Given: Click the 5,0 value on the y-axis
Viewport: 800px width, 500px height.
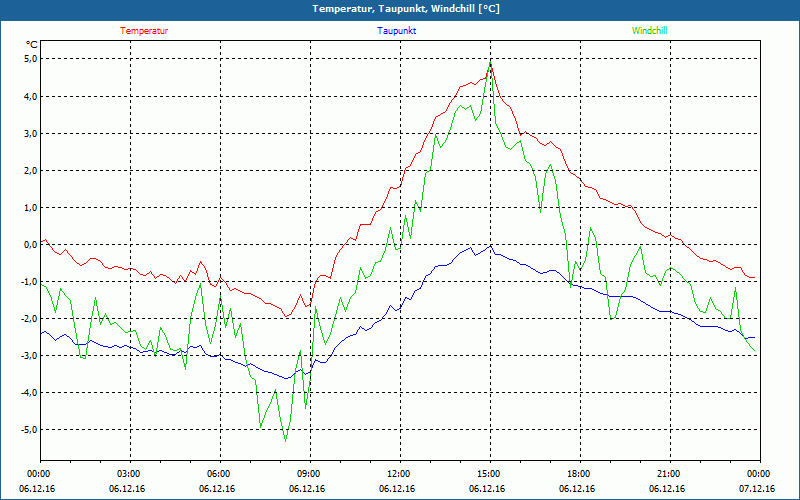Looking at the screenshot, I should (29, 59).
